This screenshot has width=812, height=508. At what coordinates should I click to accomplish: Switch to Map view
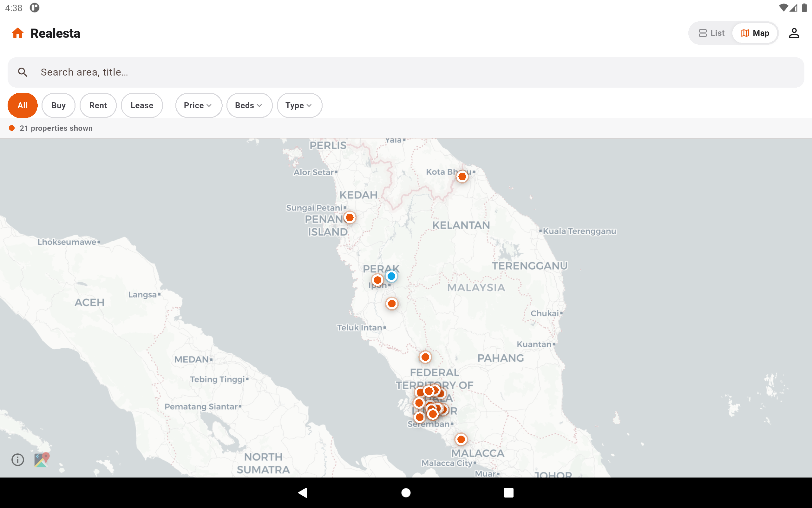click(x=755, y=33)
